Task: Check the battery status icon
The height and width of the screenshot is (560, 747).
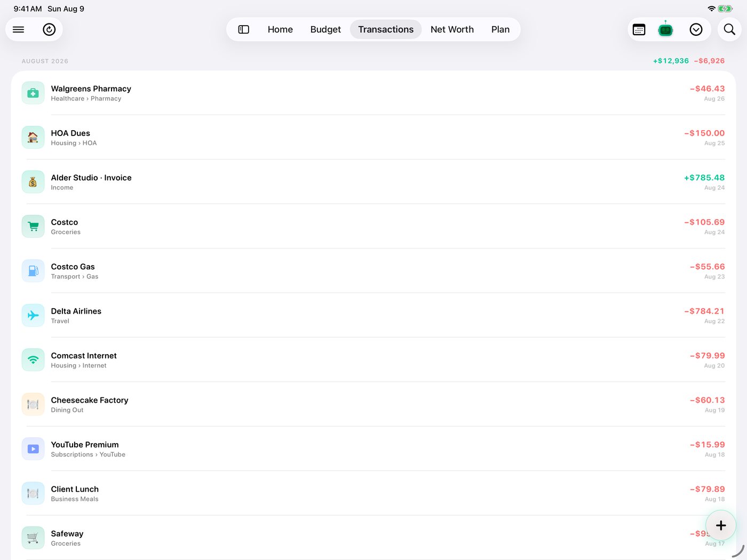Action: (725, 9)
